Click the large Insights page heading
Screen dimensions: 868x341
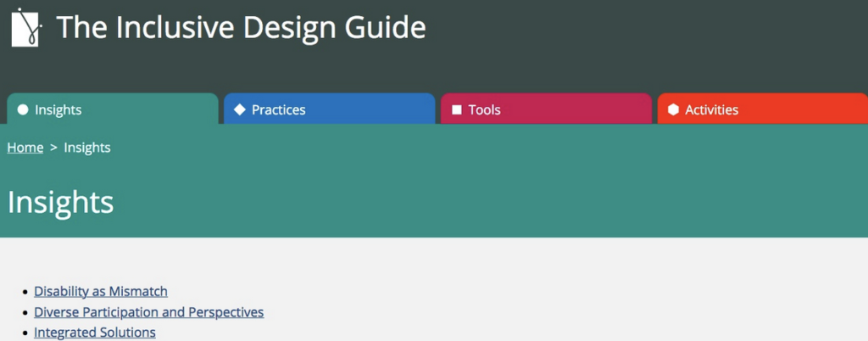60,203
